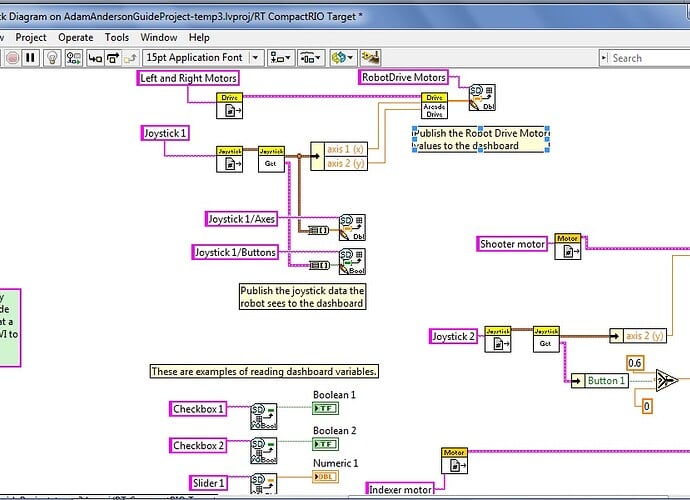The height and width of the screenshot is (500, 690).
Task: Click SmartDashboard Bool array VI for Joystick 1/Buttons
Action: point(352,262)
